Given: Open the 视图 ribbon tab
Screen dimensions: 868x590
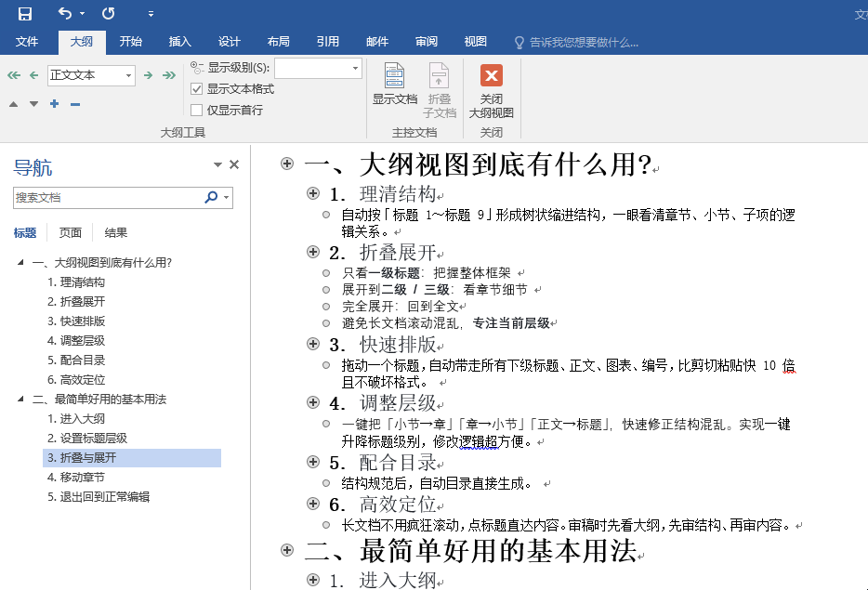Looking at the screenshot, I should [x=475, y=41].
